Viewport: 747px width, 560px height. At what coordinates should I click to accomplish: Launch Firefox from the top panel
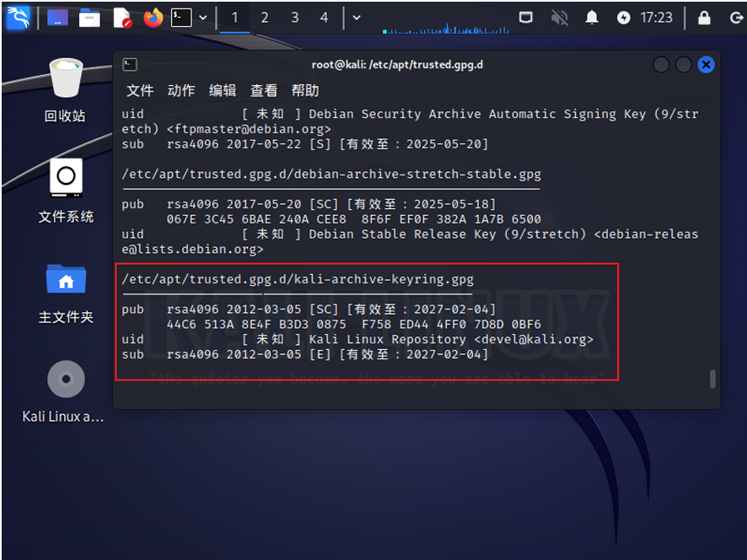(153, 17)
